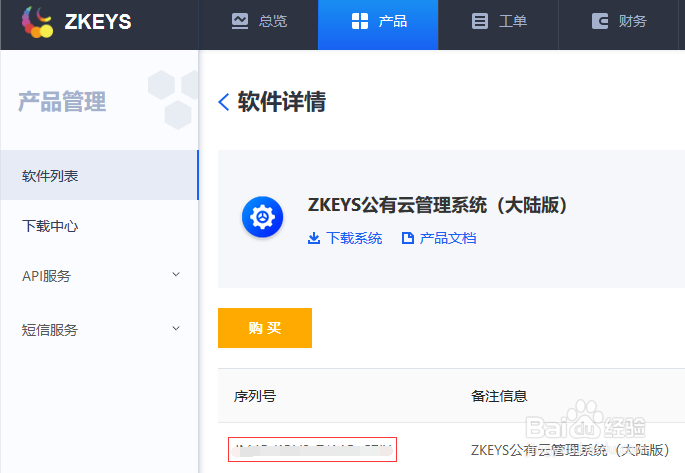Screen dimensions: 685x473
Task: Expand the 短信服务 chevron
Action: tap(176, 328)
